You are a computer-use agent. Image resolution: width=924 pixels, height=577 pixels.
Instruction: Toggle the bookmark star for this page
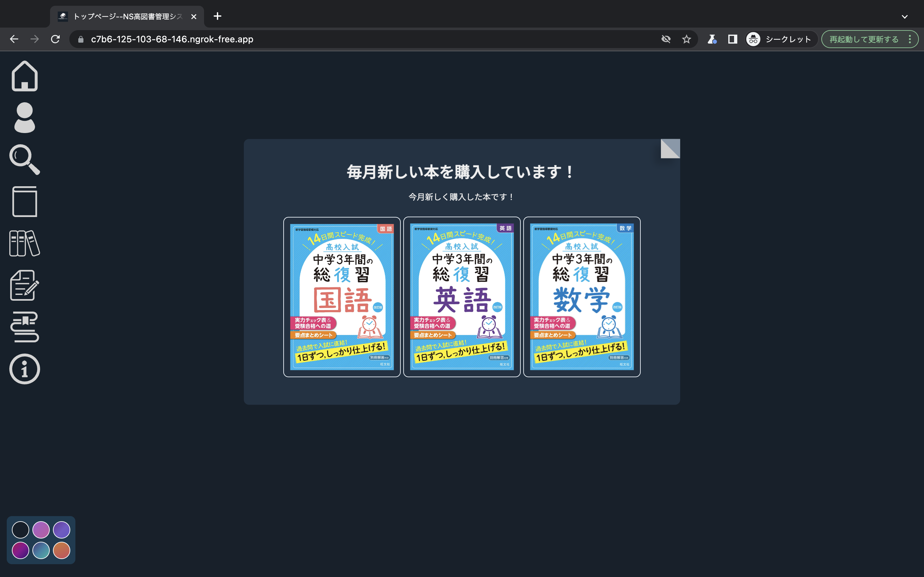click(687, 39)
